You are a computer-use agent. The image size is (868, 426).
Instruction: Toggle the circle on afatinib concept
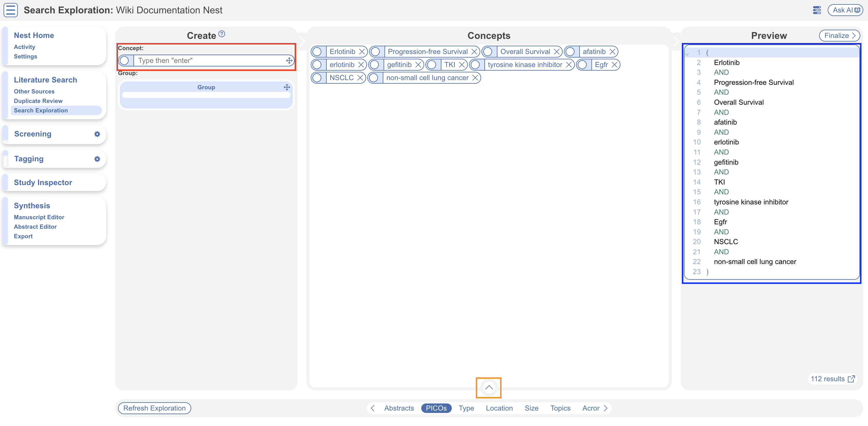[570, 52]
